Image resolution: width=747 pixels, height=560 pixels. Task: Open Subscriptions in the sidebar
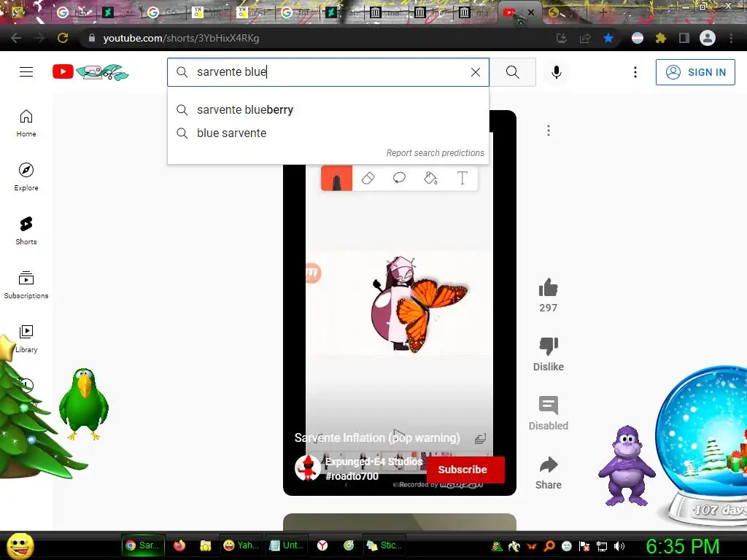point(26,285)
